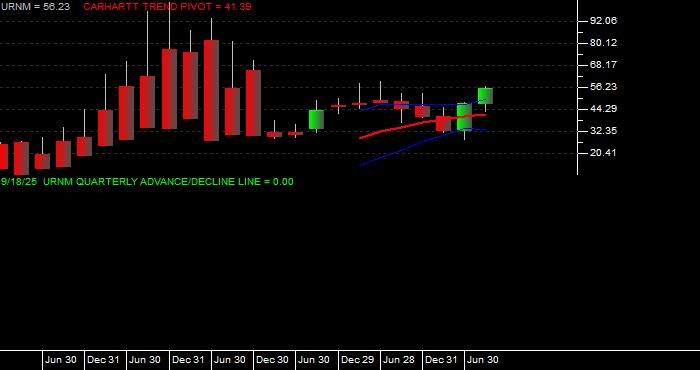The height and width of the screenshot is (370, 700).
Task: Select URNM QUARTERLY ADVANCE/DECLINE LINE = 0.00 text
Action: coord(168,182)
